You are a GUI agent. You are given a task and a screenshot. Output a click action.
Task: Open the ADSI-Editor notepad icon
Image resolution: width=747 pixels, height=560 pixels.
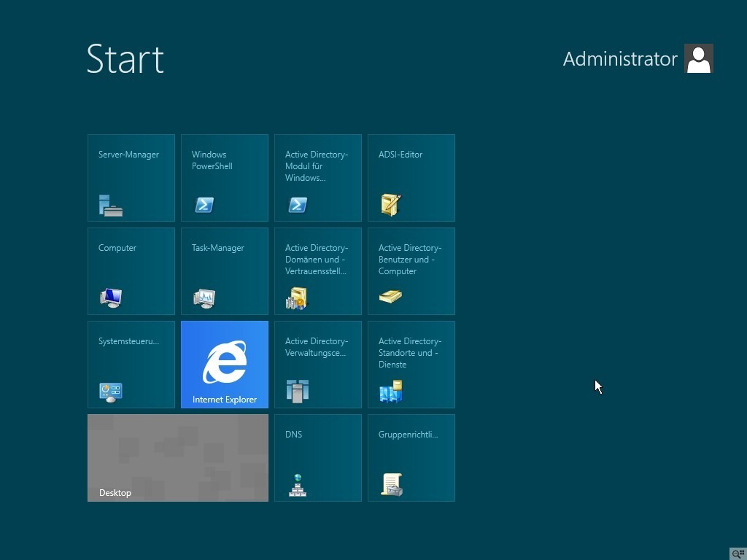(391, 205)
